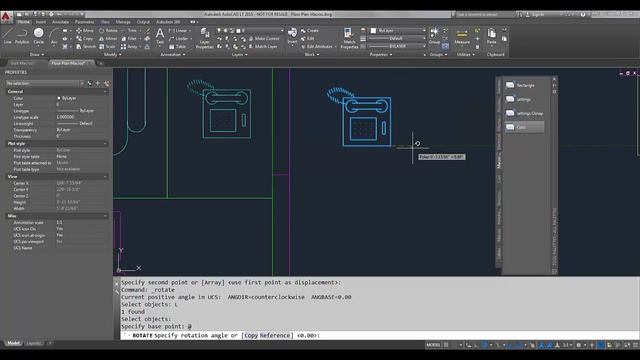Select the Circle tool
This screenshot has height=360, width=640.
pyautogui.click(x=38, y=36)
